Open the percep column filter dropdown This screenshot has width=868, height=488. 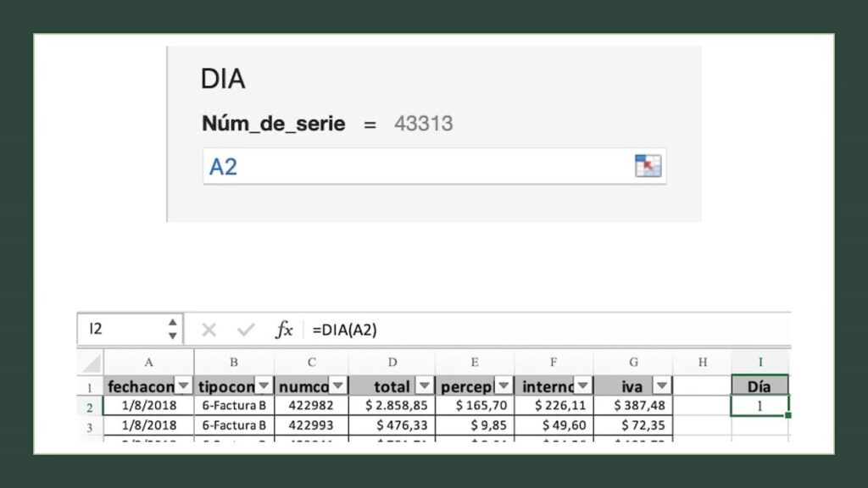click(502, 385)
